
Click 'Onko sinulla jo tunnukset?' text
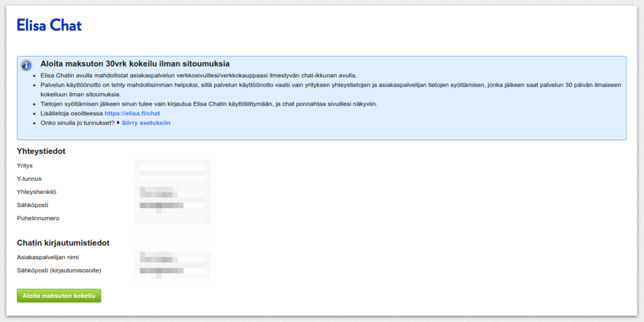click(77, 123)
